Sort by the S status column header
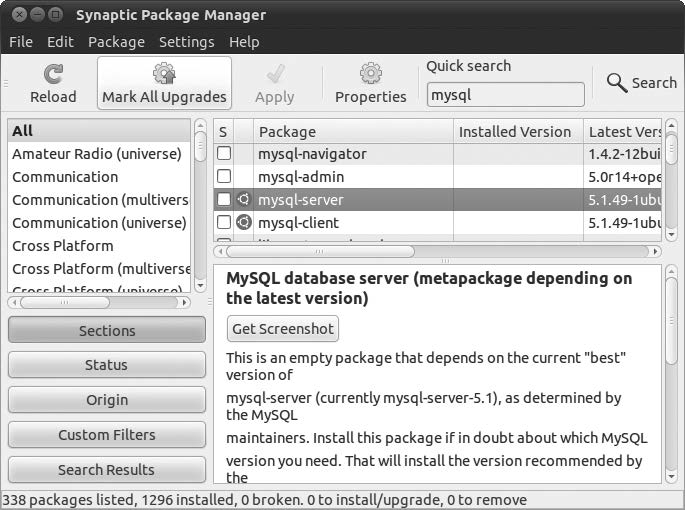Screen dimensions: 685x510 point(223,132)
